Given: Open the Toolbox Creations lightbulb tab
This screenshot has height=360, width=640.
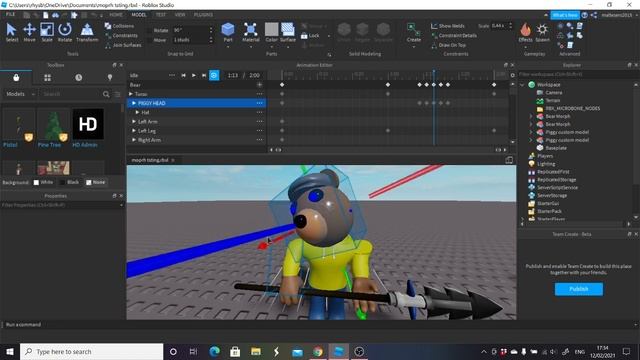Looking at the screenshot, I should click(109, 78).
